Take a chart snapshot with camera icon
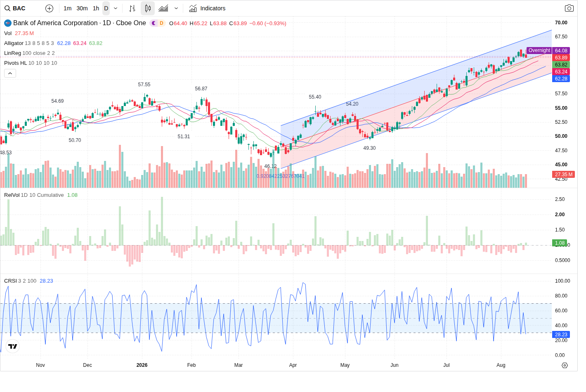Image resolution: width=586 pixels, height=392 pixels. 569,8
